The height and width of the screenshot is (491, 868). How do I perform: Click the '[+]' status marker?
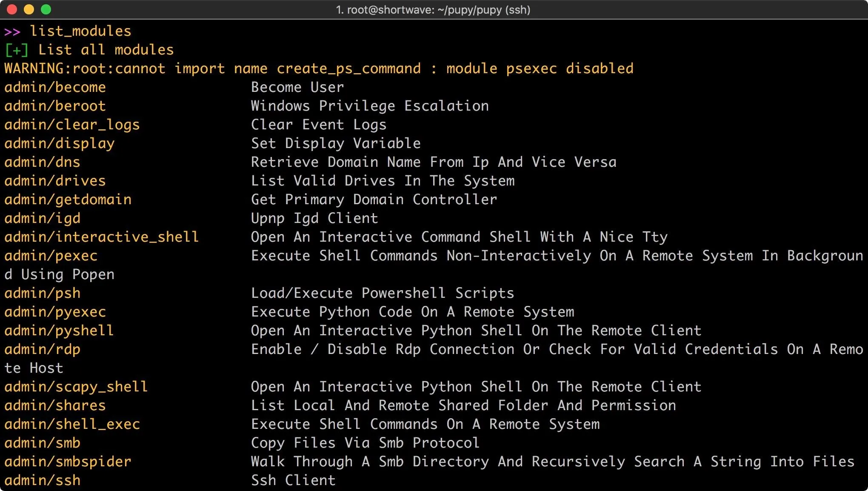tap(17, 50)
